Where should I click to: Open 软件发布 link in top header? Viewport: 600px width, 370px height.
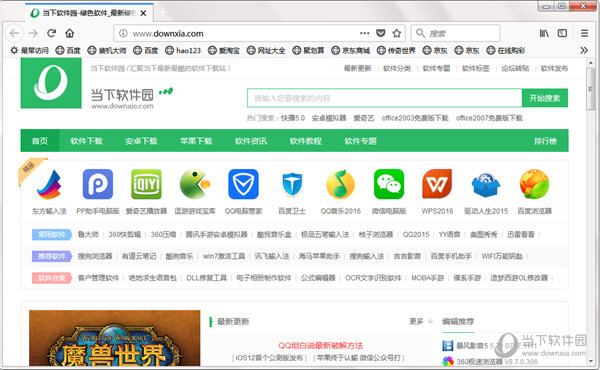click(x=554, y=68)
